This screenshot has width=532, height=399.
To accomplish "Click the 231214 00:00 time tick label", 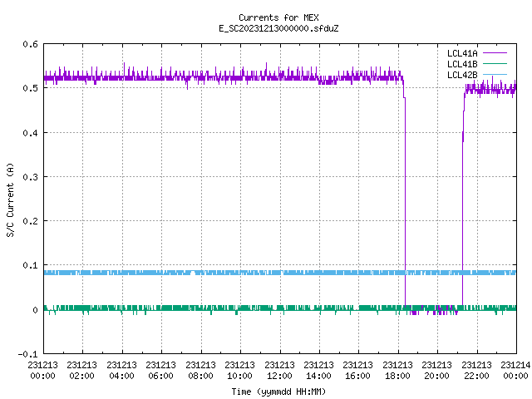I will pyautogui.click(x=515, y=371).
